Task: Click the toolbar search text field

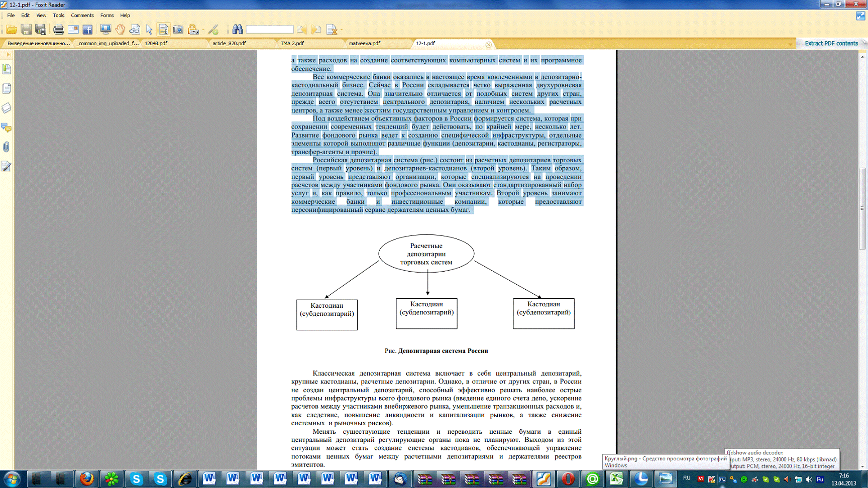Action: click(x=270, y=30)
